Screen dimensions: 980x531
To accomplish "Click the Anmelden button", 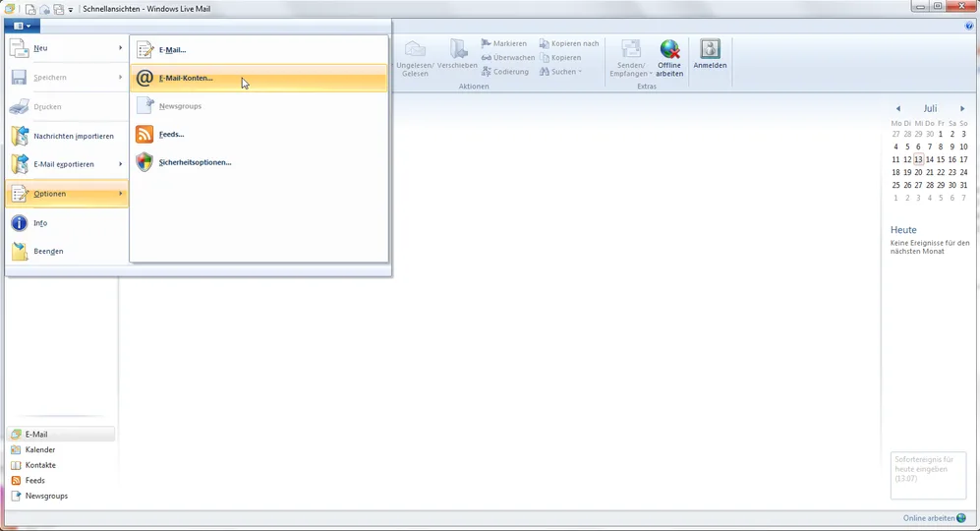I will (710, 54).
